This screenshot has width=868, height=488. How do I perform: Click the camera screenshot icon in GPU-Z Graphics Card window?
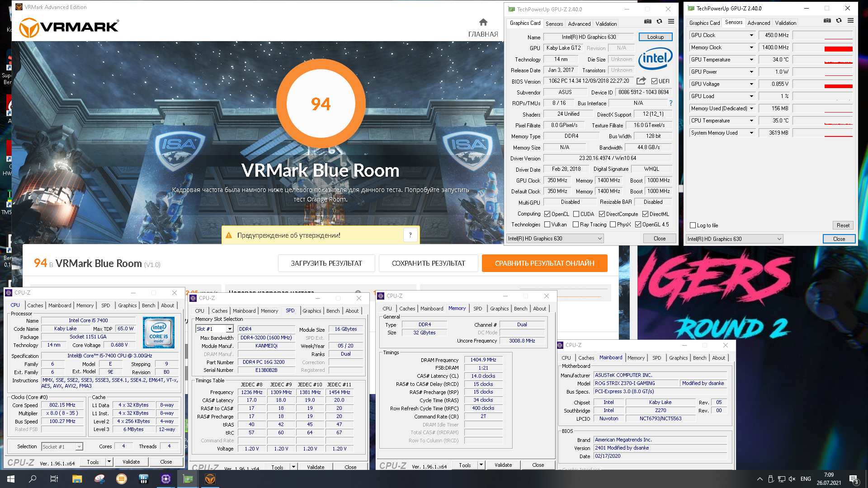pyautogui.click(x=648, y=21)
